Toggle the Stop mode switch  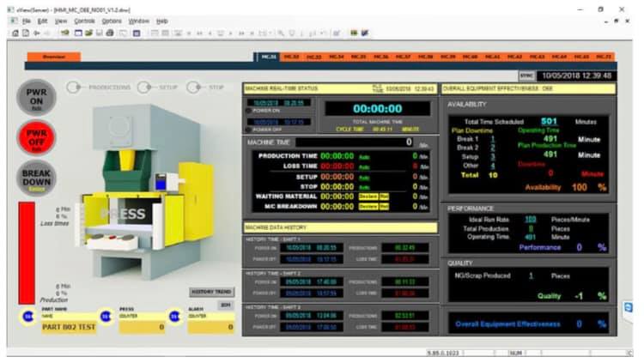tap(194, 87)
